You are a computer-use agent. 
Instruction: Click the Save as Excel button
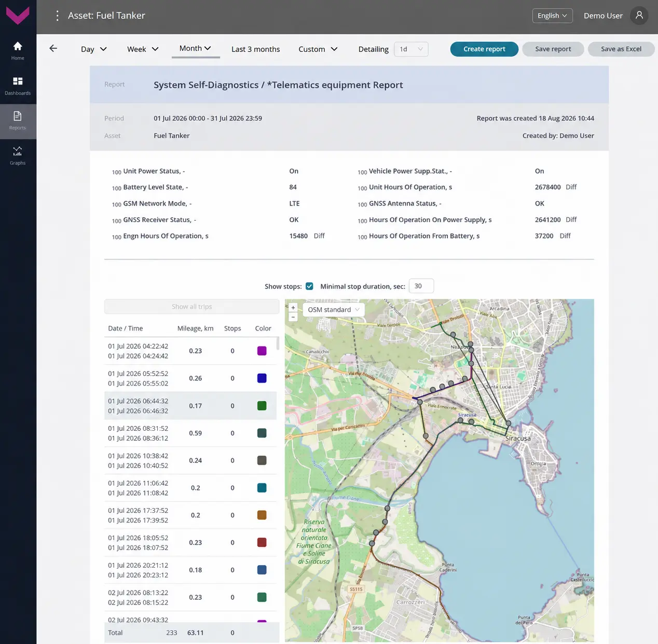click(x=621, y=49)
